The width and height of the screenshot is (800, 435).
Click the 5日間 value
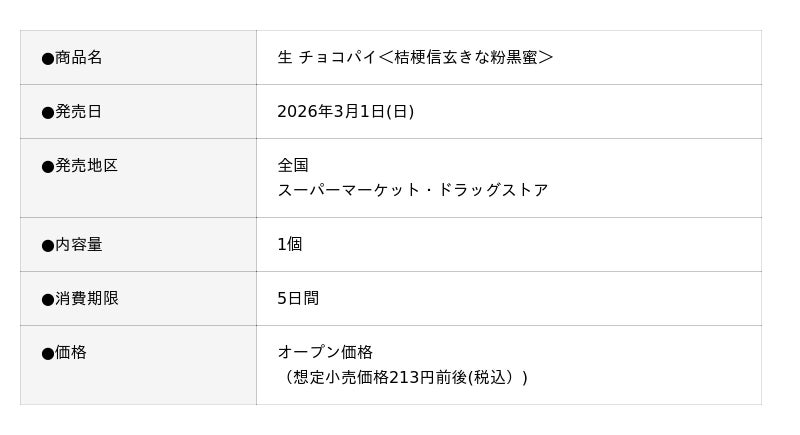coord(298,299)
